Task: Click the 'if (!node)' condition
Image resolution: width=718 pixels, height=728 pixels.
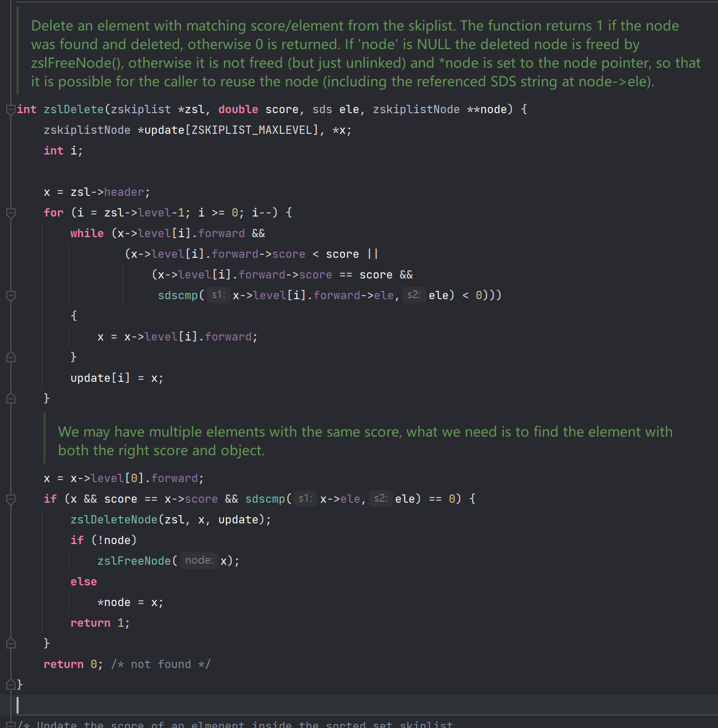Action: [104, 540]
